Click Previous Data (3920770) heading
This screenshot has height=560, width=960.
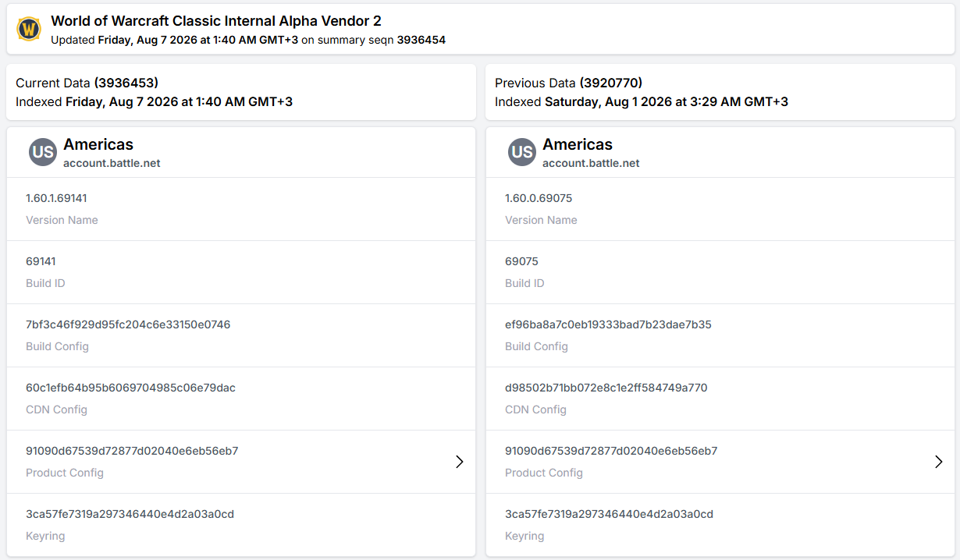(569, 83)
